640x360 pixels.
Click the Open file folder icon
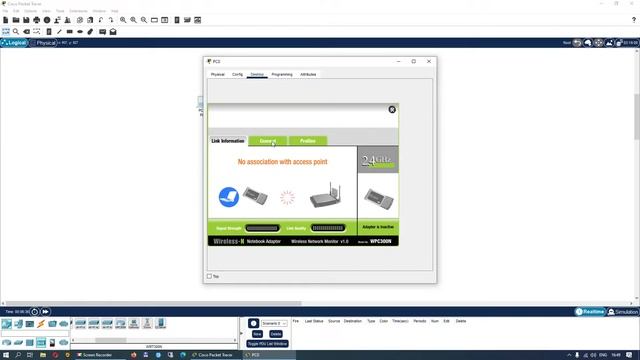16,20
